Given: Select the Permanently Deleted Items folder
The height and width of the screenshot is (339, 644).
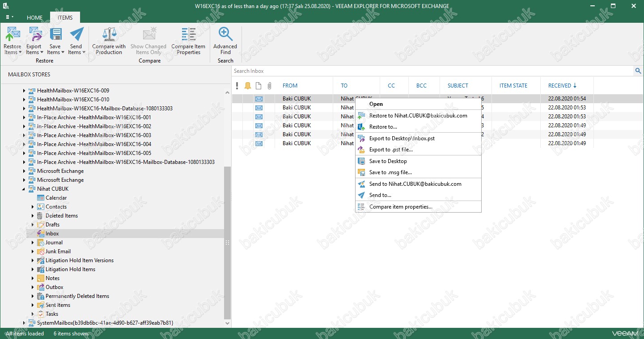Looking at the screenshot, I should [x=77, y=296].
